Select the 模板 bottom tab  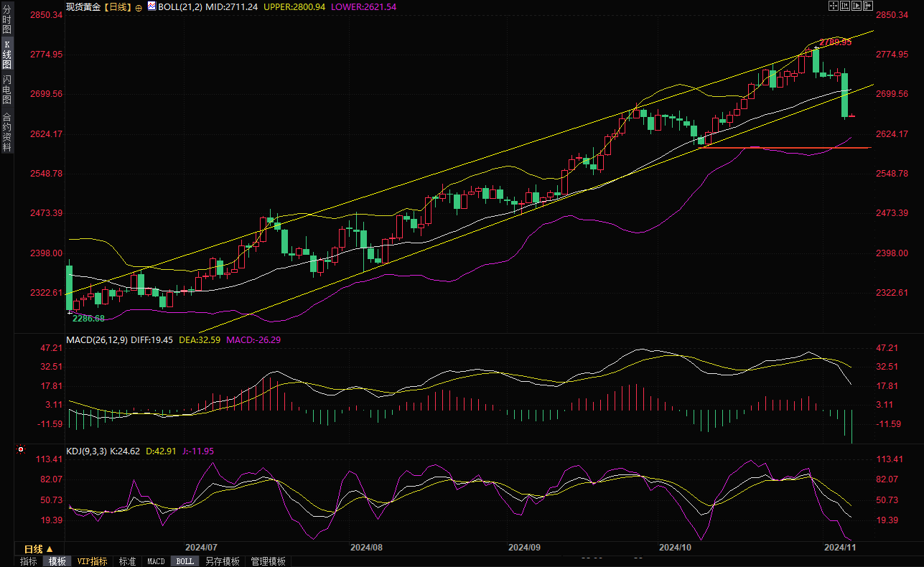57,561
